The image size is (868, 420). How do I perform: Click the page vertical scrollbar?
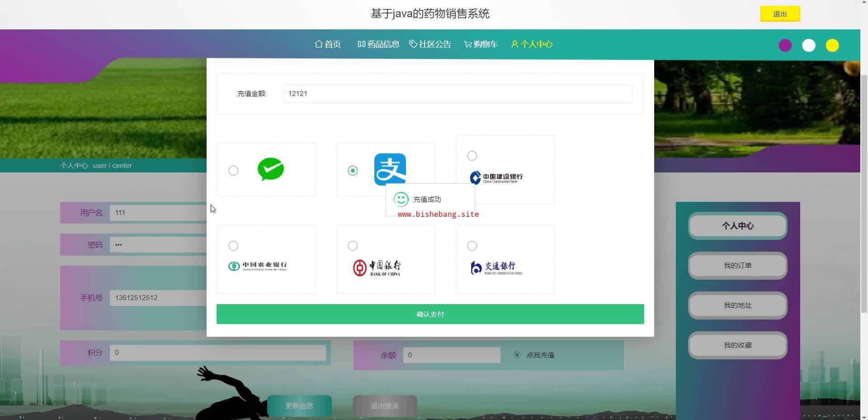point(864,195)
